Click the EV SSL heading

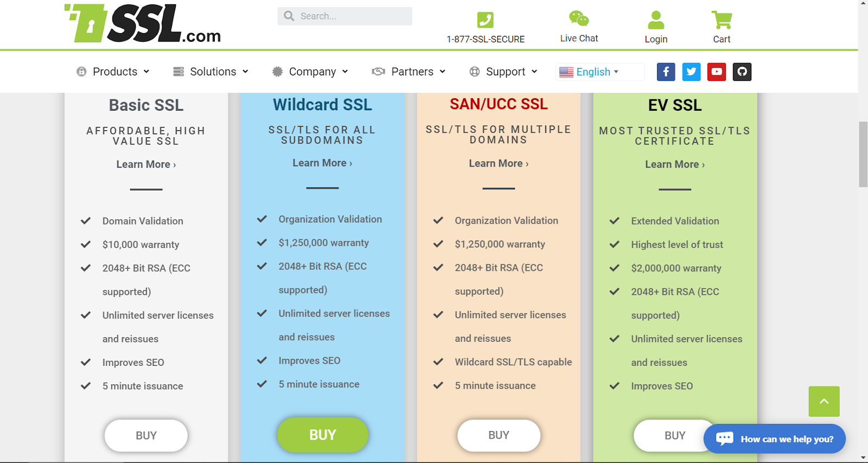[x=675, y=105]
